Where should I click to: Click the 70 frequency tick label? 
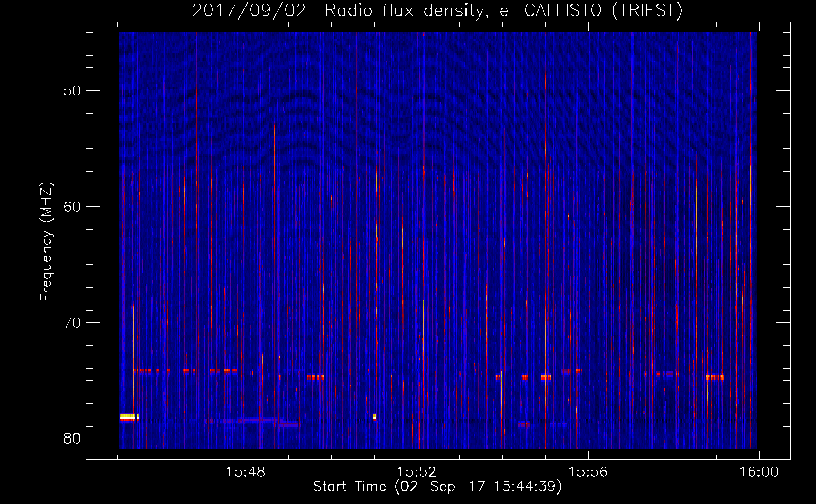[72, 323]
